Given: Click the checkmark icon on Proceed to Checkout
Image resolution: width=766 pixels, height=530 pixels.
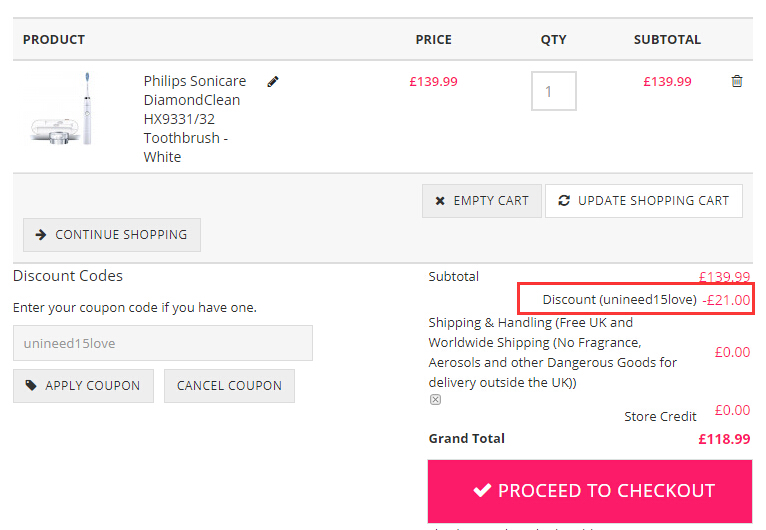Looking at the screenshot, I should pos(482,490).
